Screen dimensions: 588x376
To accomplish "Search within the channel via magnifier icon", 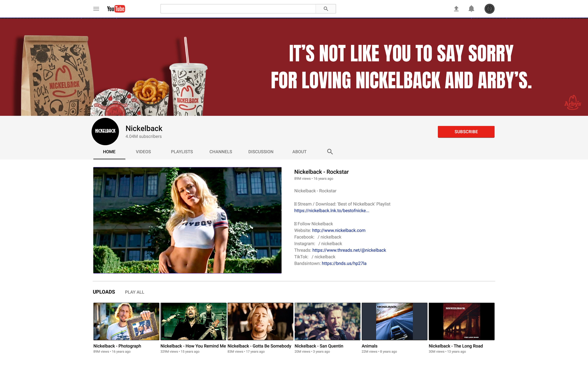I will (330, 152).
